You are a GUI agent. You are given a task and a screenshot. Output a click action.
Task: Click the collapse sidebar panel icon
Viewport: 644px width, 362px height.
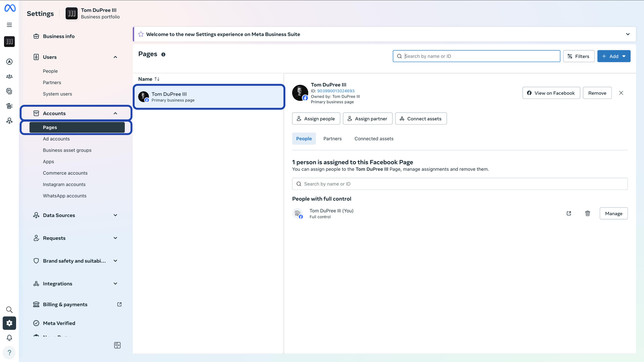click(117, 345)
